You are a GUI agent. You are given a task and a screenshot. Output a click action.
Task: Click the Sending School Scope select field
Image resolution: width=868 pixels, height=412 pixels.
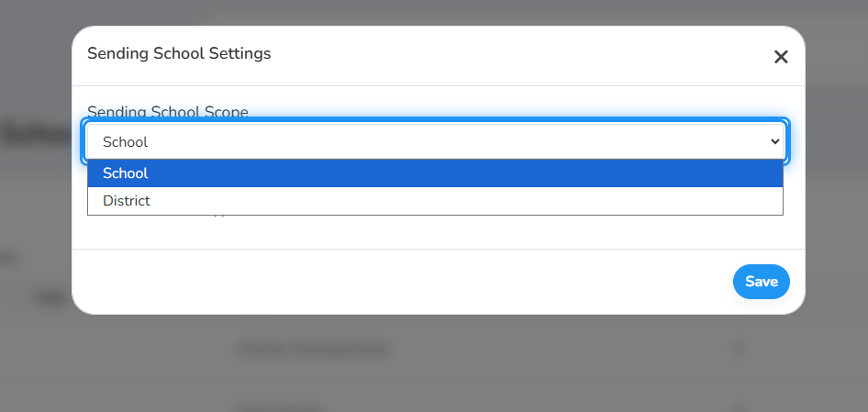pos(435,141)
